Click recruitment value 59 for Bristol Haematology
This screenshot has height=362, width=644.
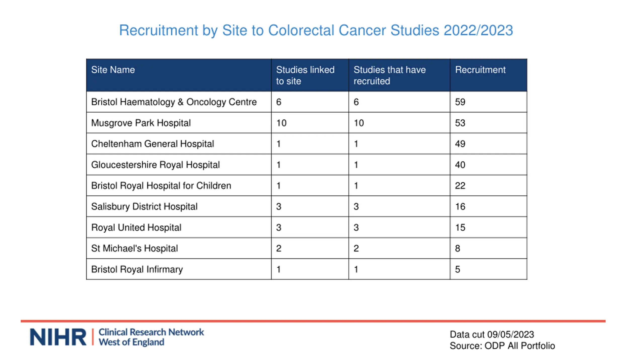click(x=460, y=102)
